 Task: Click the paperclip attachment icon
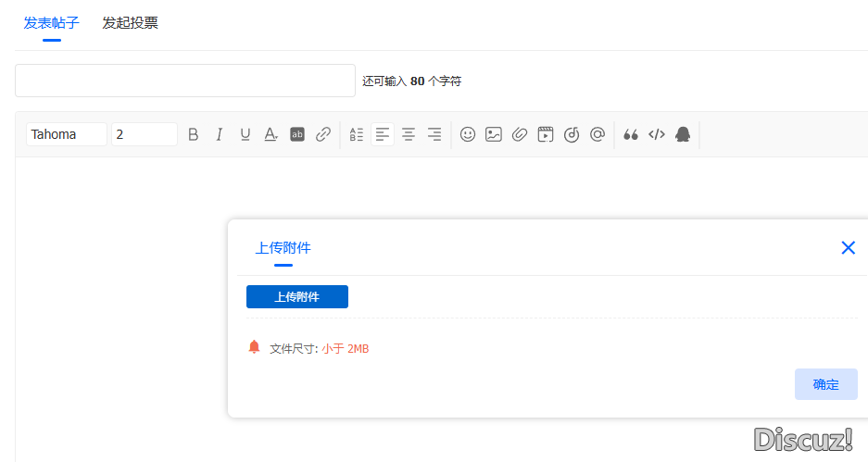coord(520,134)
